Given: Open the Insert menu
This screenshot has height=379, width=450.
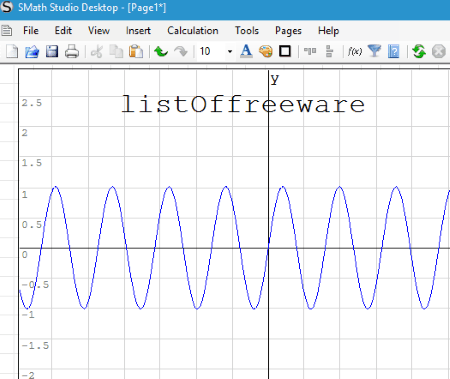Looking at the screenshot, I should pyautogui.click(x=138, y=31).
